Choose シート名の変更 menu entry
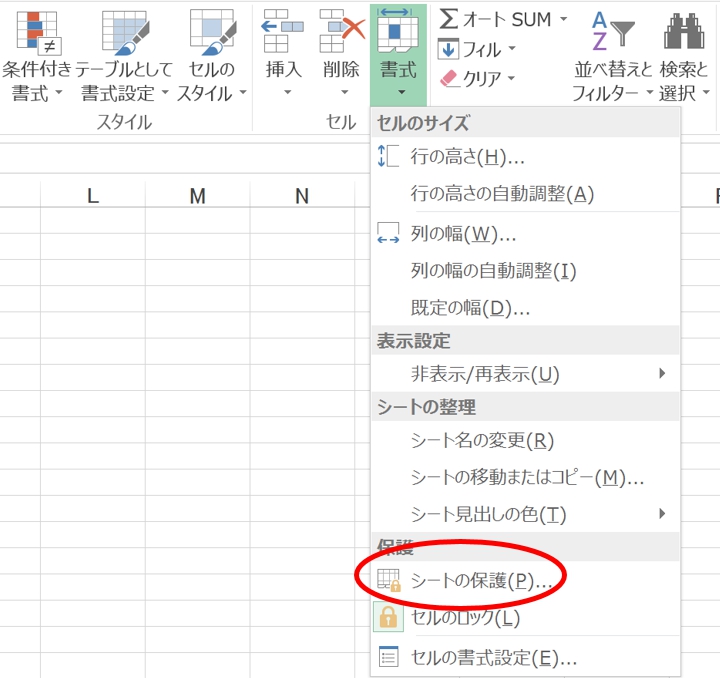720x678 pixels. point(481,441)
